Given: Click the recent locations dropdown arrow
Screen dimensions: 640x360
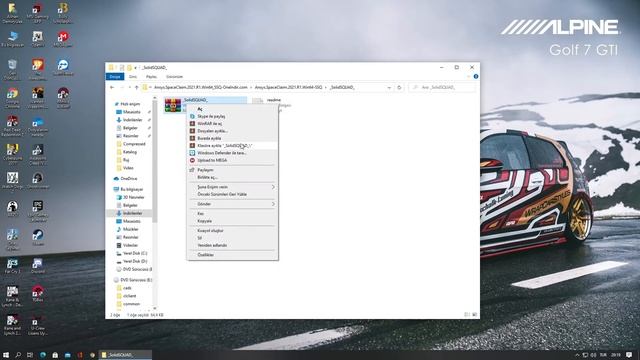Looking at the screenshot, I should point(129,87).
